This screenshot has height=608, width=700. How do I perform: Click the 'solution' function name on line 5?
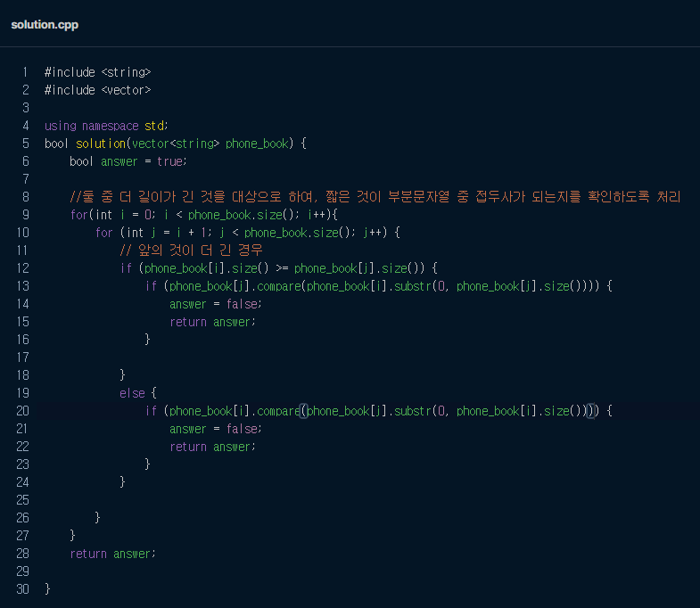pyautogui.click(x=101, y=144)
